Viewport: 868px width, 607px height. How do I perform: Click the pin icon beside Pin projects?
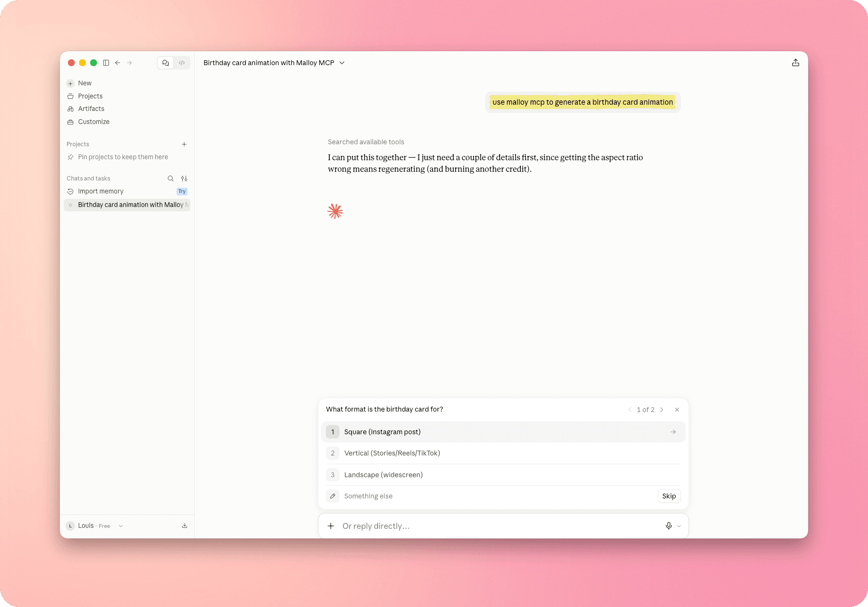pyautogui.click(x=70, y=157)
